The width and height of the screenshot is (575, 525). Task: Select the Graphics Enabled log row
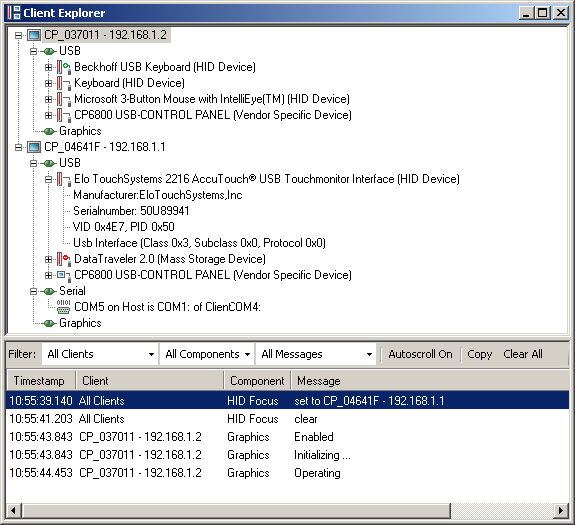click(287, 437)
